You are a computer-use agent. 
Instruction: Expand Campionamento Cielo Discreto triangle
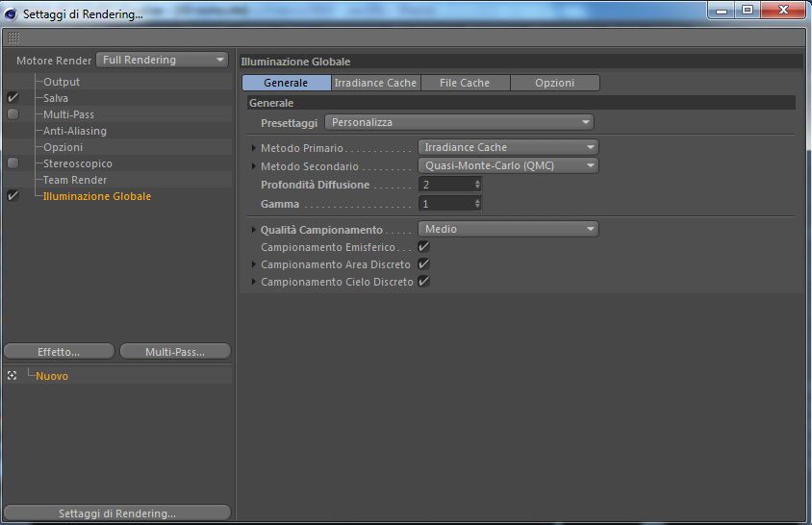click(x=253, y=282)
